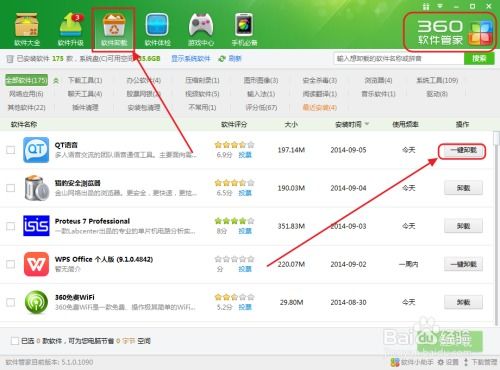Click the QT语音 app icon
This screenshot has height=370, width=500.
(36, 150)
